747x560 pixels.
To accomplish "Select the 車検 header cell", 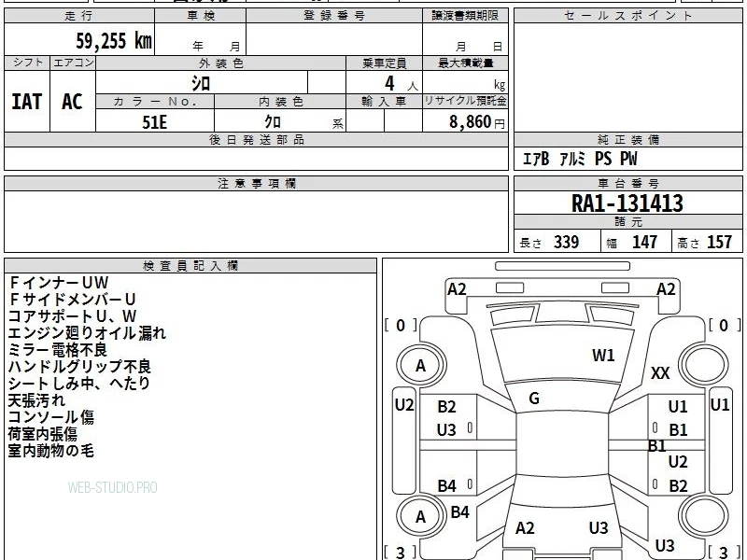I will coord(201,16).
